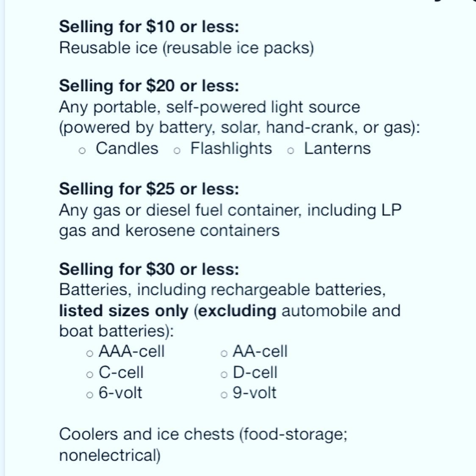Select the AAA-cell battery item

[x=131, y=351]
